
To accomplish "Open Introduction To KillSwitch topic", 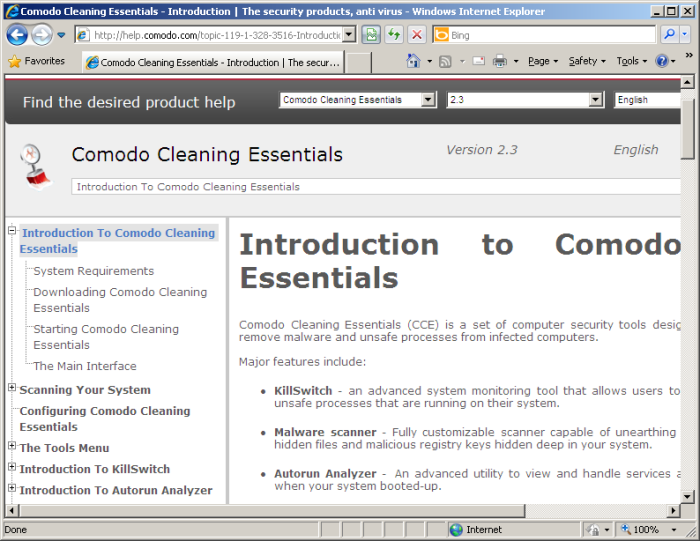I will tap(95, 469).
